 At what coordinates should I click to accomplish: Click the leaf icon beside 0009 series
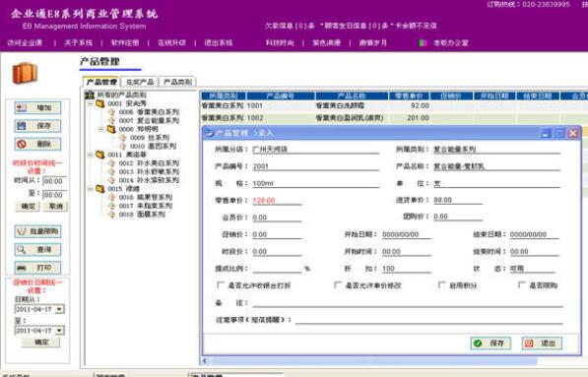(x=123, y=138)
